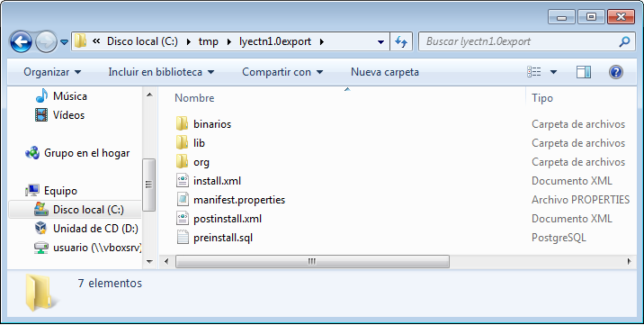Select the install.xml file name
The height and width of the screenshot is (325, 644).
click(x=218, y=181)
